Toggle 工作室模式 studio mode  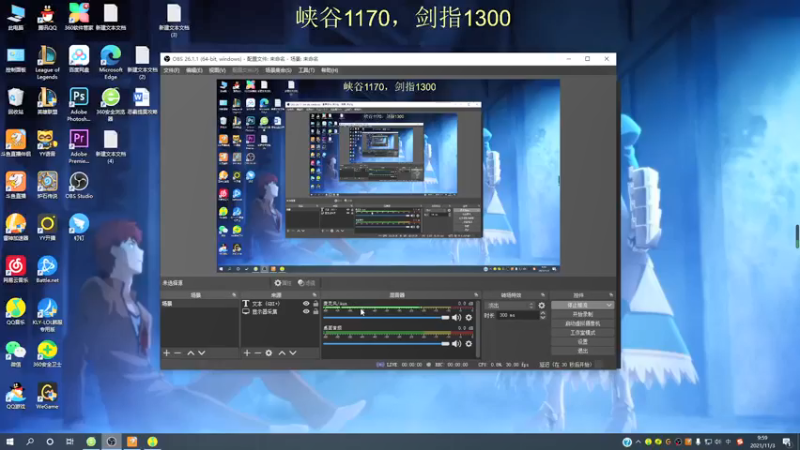click(583, 333)
